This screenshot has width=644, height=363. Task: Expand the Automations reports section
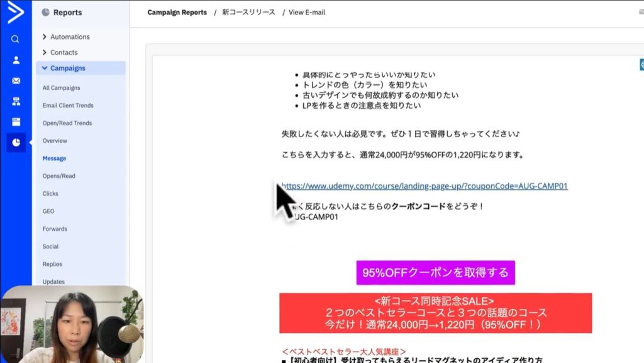point(69,37)
